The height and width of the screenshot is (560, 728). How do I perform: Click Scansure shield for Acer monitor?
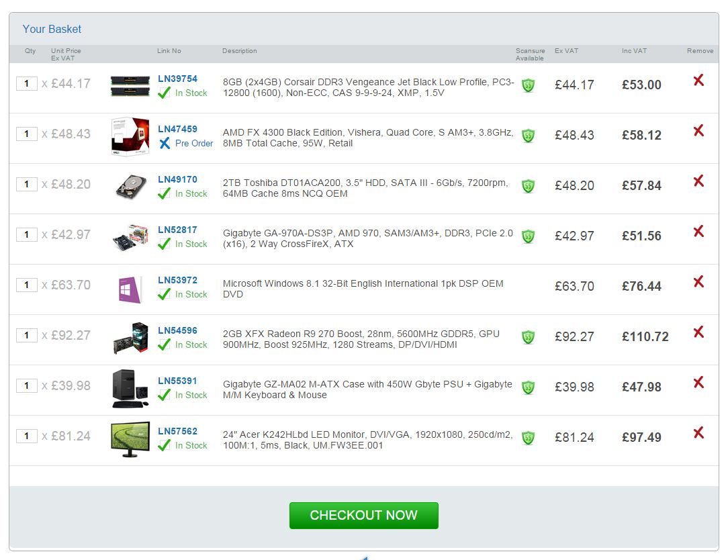(528, 438)
